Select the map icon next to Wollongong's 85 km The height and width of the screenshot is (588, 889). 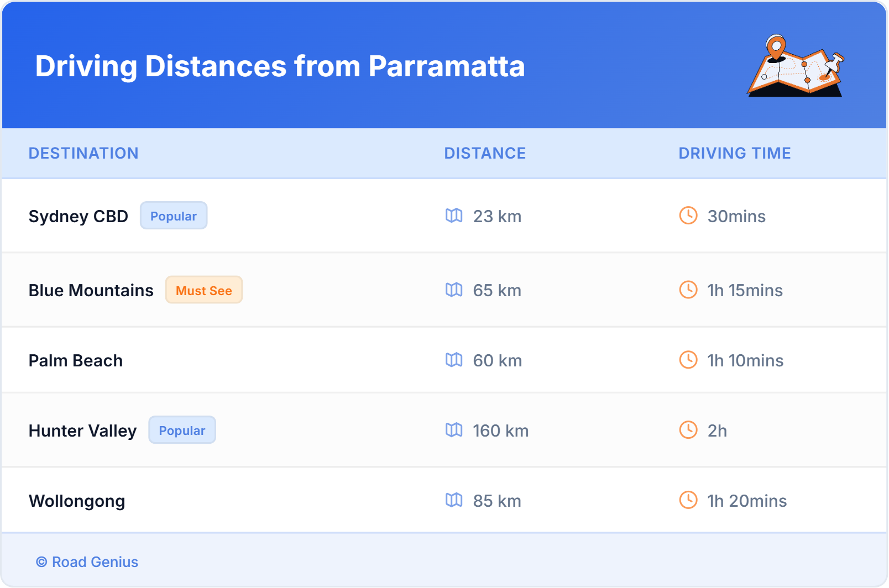(454, 501)
